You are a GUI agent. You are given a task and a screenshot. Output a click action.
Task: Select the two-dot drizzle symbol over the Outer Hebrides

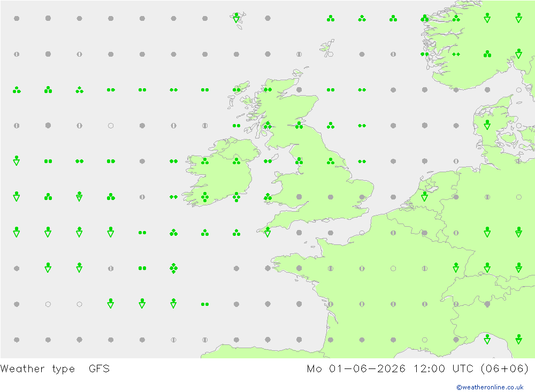236,90
